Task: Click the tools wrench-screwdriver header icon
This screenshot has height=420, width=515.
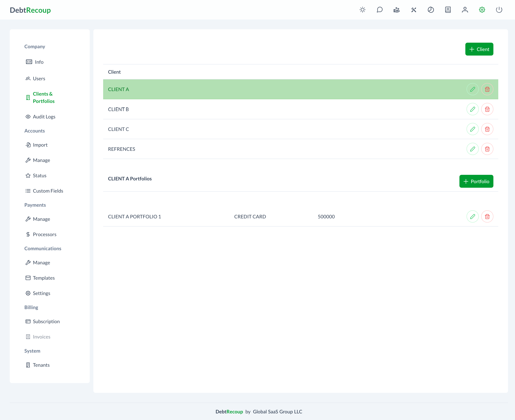Action: [414, 10]
